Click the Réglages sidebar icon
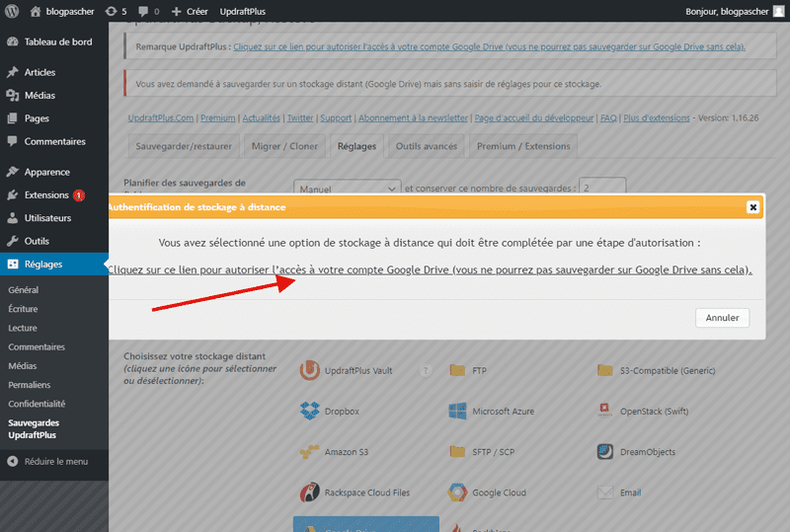The width and height of the screenshot is (790, 532). point(13,264)
